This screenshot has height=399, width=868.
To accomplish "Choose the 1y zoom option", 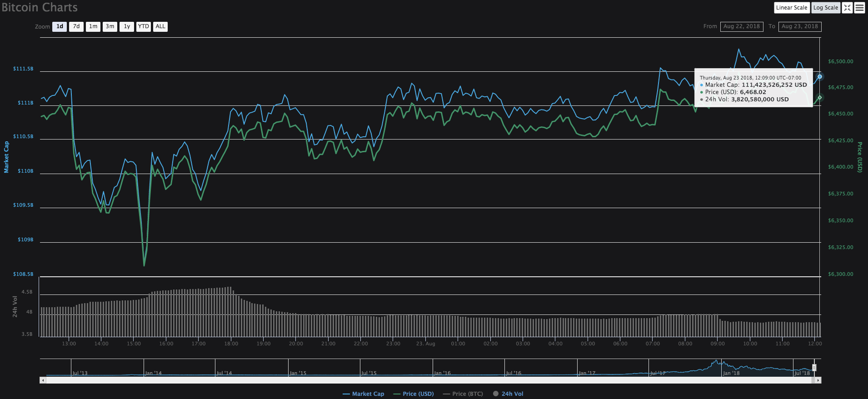I will coord(127,27).
